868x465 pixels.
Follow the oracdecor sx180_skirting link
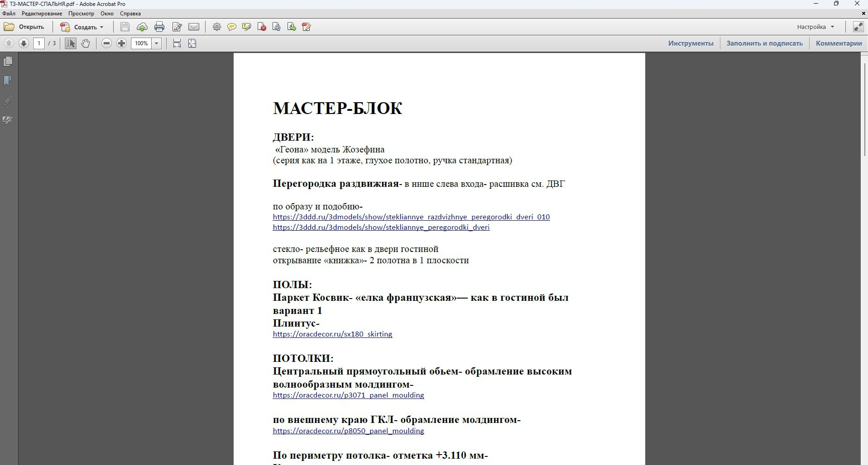tap(332, 334)
